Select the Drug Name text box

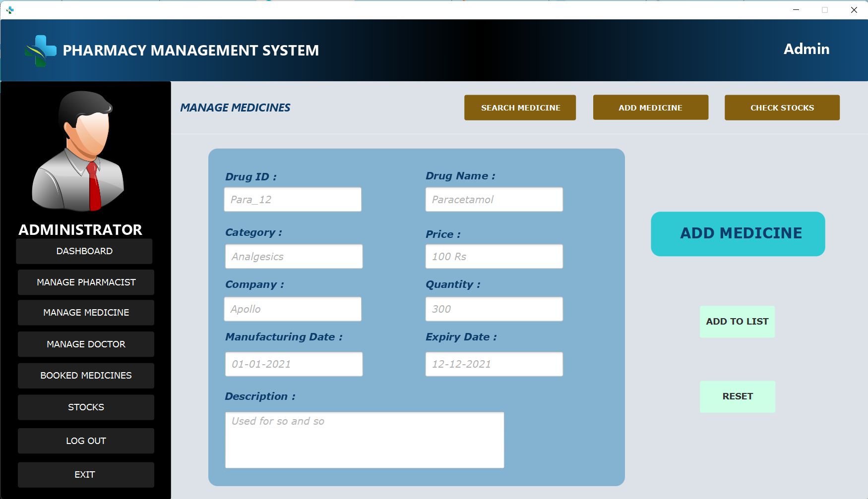tap(494, 199)
